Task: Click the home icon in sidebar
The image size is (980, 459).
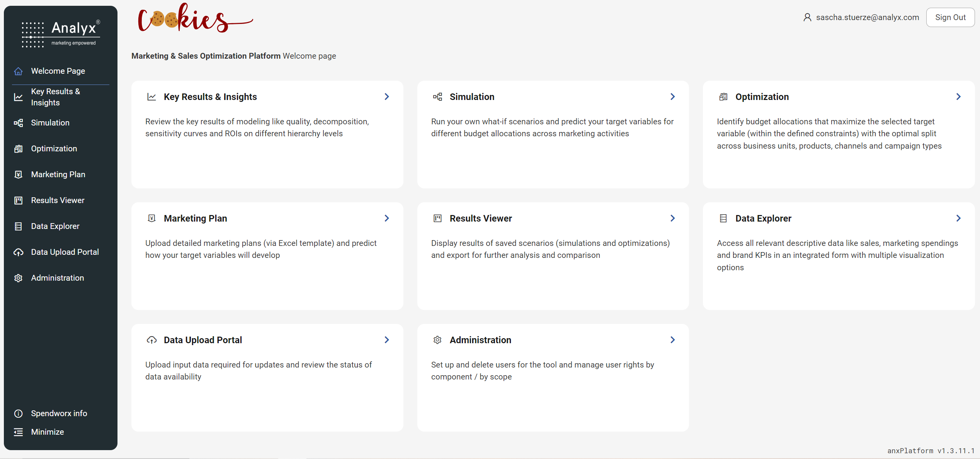Action: 18,71
